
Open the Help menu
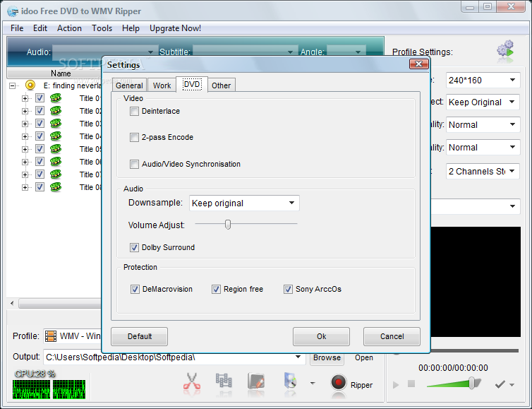131,28
